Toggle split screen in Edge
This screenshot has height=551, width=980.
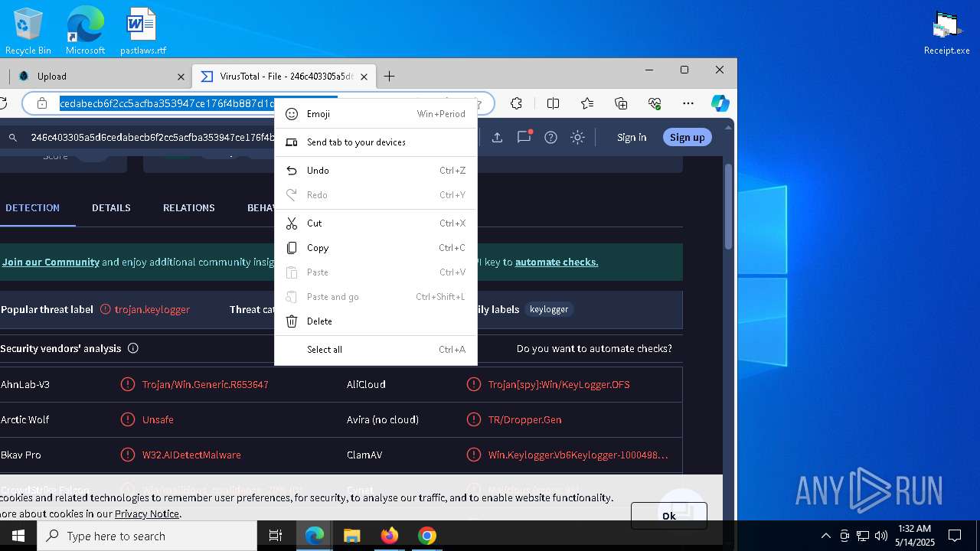(x=553, y=103)
